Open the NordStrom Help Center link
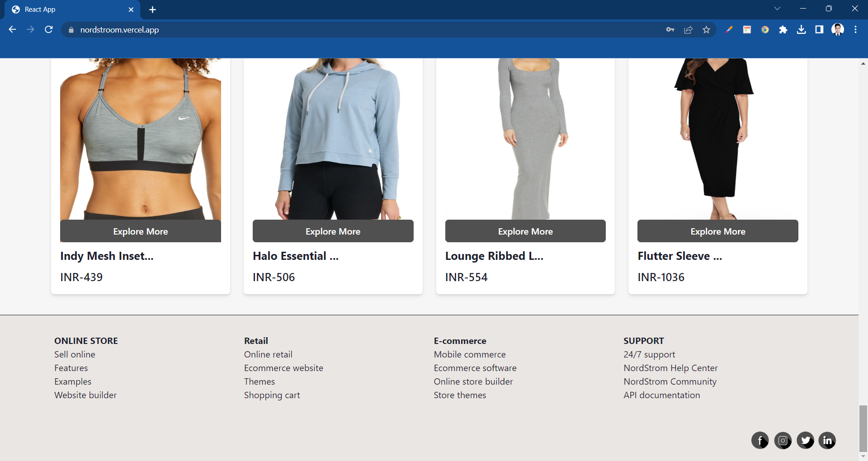Screen dimensions: 868x461 (x=670, y=368)
